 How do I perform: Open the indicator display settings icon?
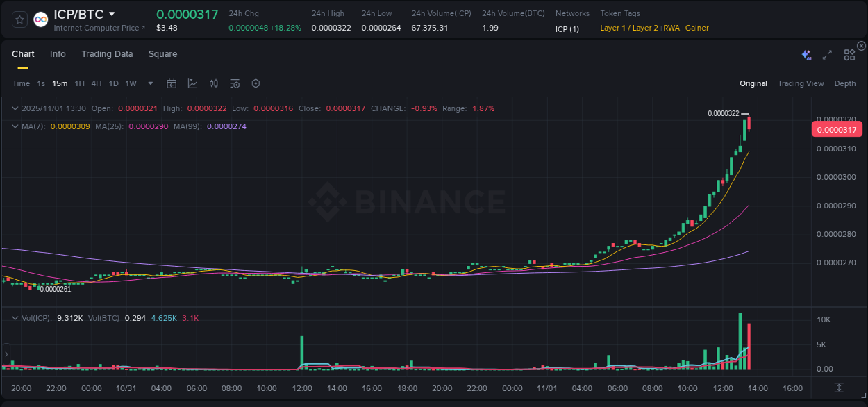pyautogui.click(x=234, y=83)
